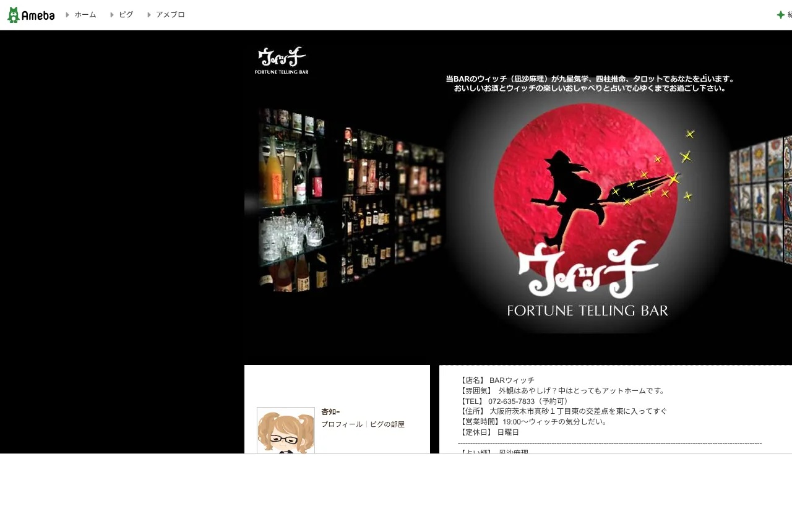Click the 【店名】 BARウィッチ line
Screen dimensions: 792x532
(x=496, y=380)
